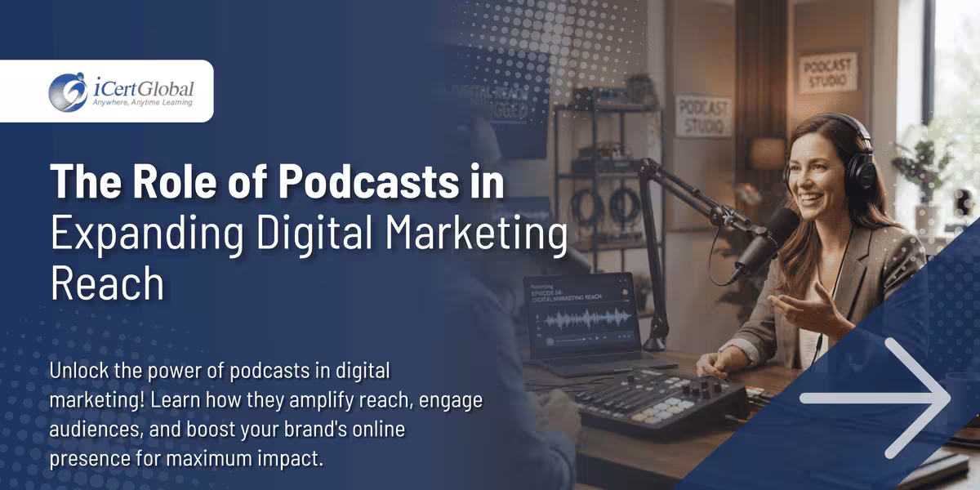Click the line "presence for maximum impact."

(x=187, y=458)
